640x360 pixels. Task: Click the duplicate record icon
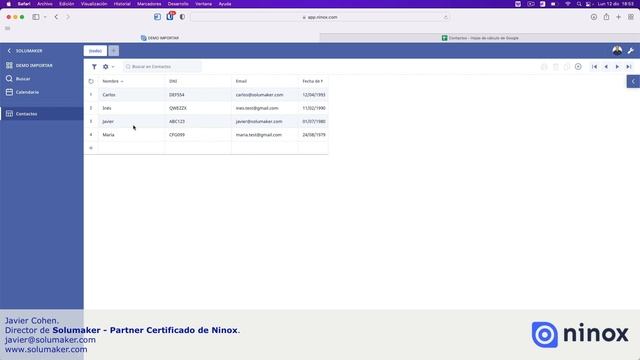tap(567, 67)
